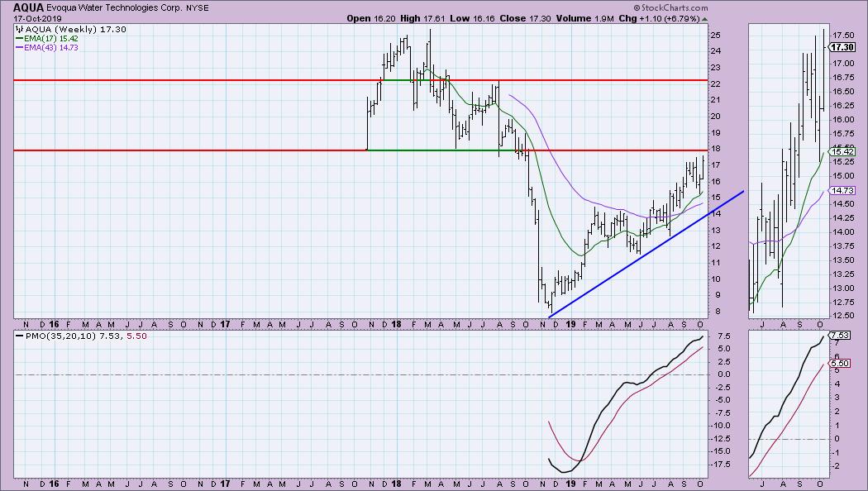Click the boxed 17.30 last price label
Image resolution: width=868 pixels, height=491 pixels.
point(843,48)
